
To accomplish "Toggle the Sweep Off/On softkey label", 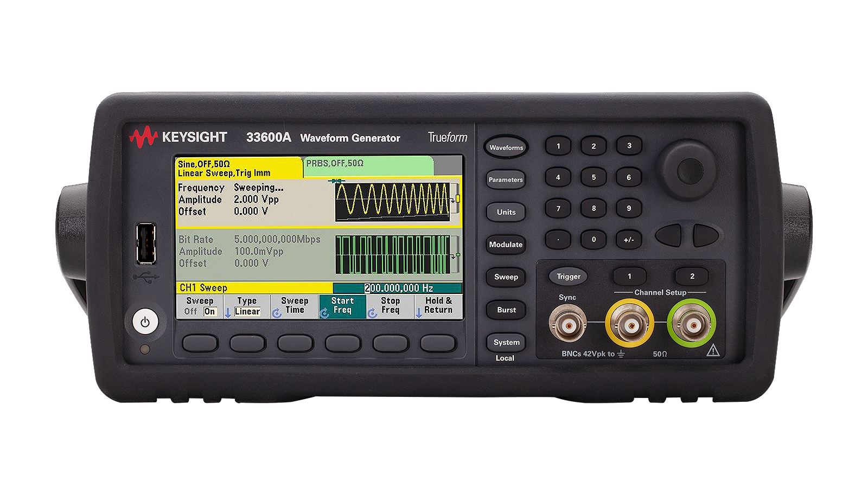I will click(200, 306).
